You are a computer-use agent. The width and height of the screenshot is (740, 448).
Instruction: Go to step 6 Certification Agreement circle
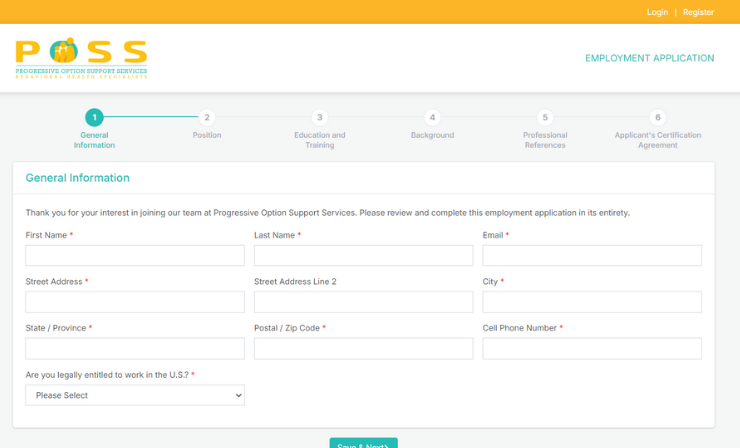coord(657,117)
